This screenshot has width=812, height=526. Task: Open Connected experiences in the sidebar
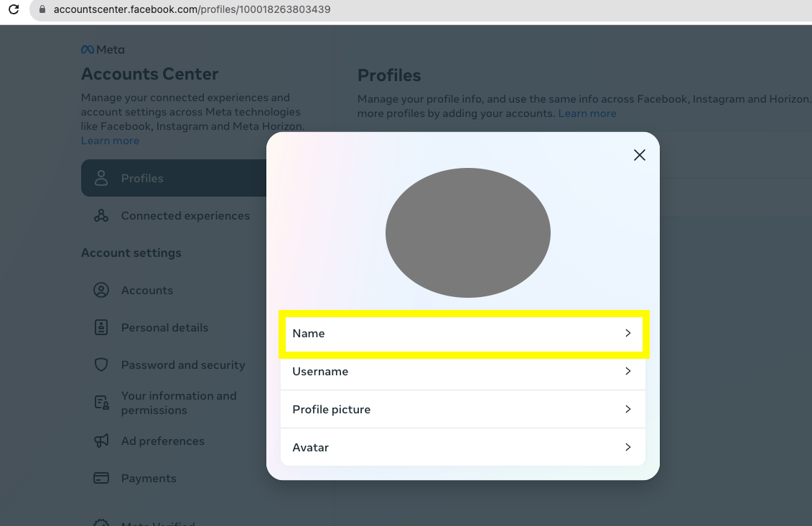point(185,216)
